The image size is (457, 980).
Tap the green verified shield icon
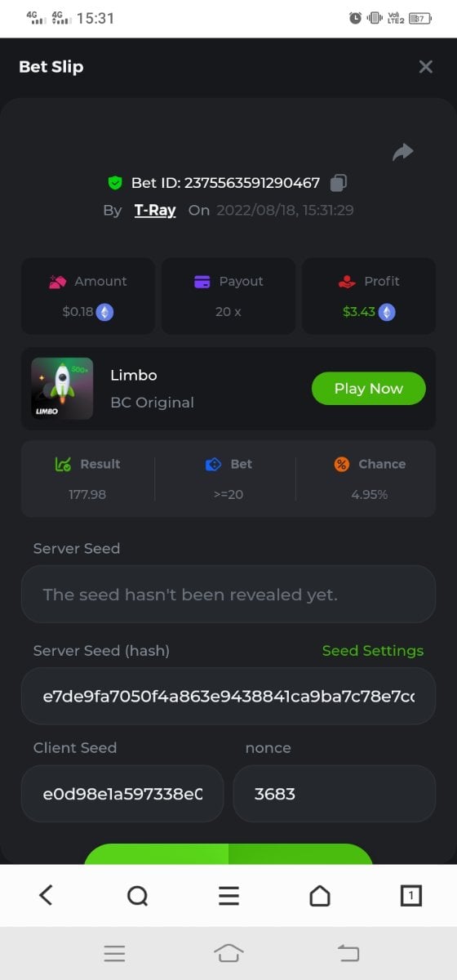pyautogui.click(x=115, y=183)
